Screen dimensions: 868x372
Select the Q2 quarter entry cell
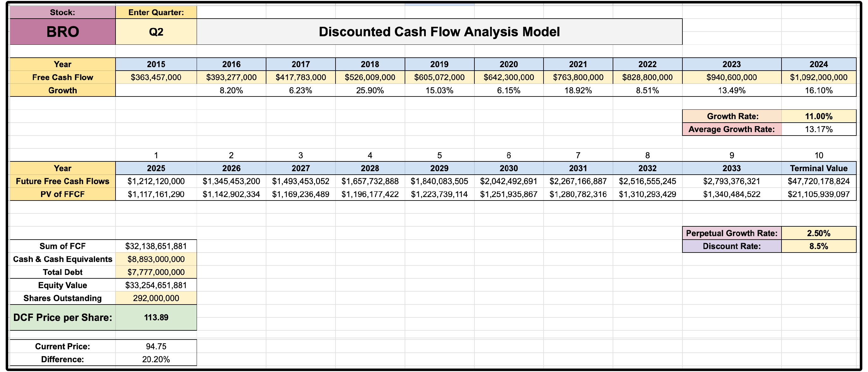point(156,32)
